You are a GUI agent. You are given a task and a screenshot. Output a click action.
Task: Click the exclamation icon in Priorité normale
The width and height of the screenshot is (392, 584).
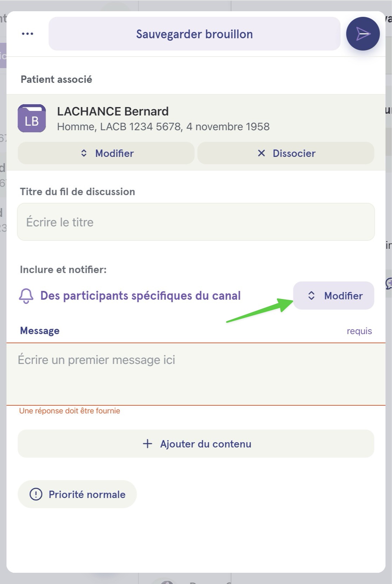tap(36, 494)
